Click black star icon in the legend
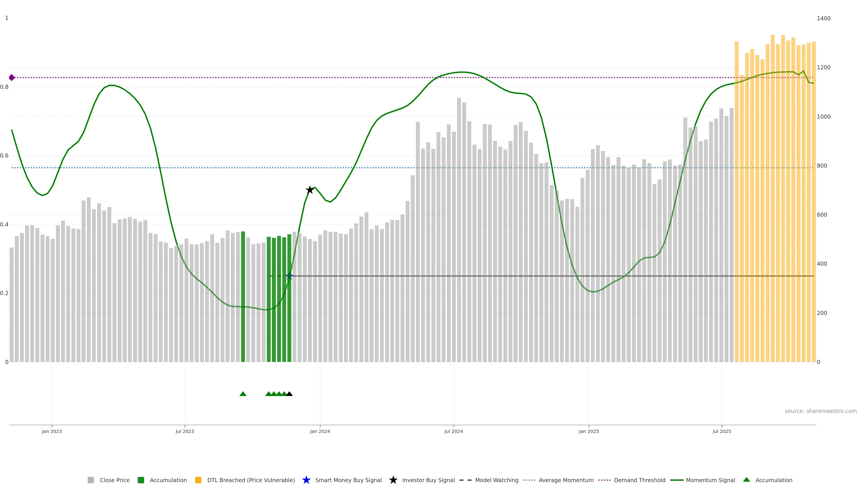Screen dimensions: 868x488 click(393, 480)
